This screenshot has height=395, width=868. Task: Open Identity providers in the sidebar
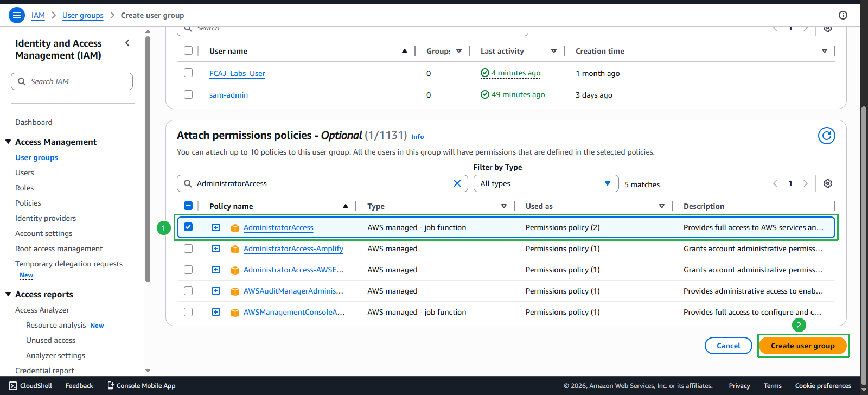[x=46, y=218]
